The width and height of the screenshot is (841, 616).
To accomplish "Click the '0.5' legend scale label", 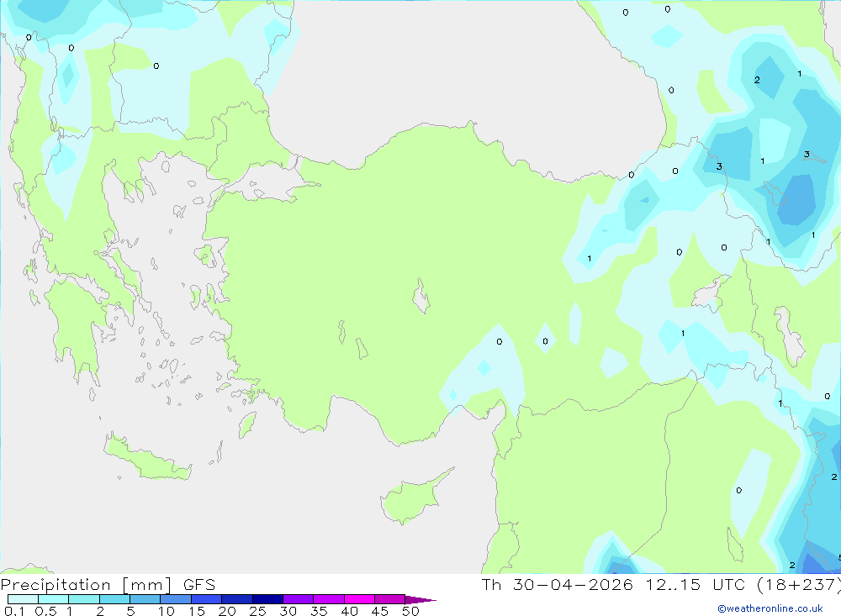I will click(x=45, y=611).
